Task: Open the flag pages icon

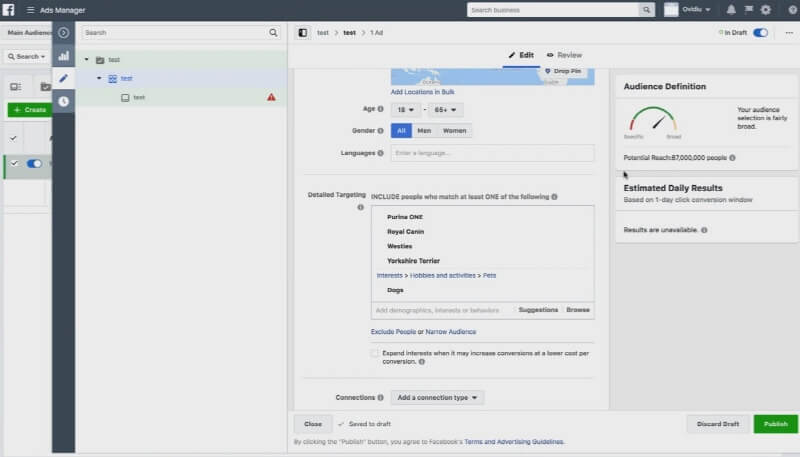Action: tap(748, 9)
